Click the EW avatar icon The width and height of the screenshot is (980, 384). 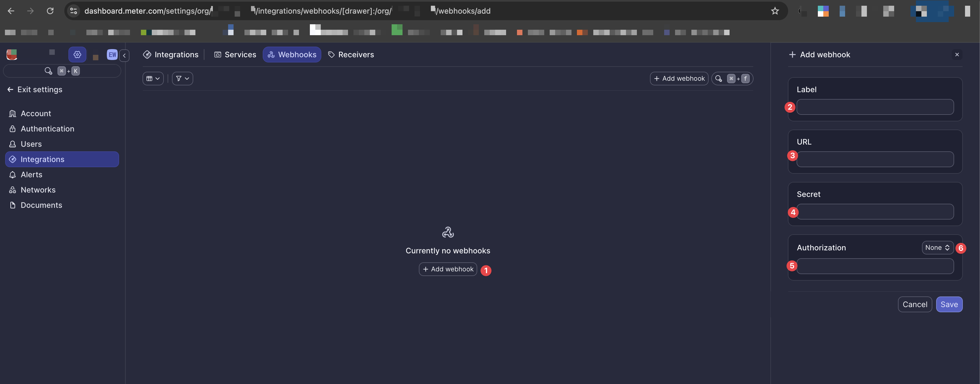111,55
